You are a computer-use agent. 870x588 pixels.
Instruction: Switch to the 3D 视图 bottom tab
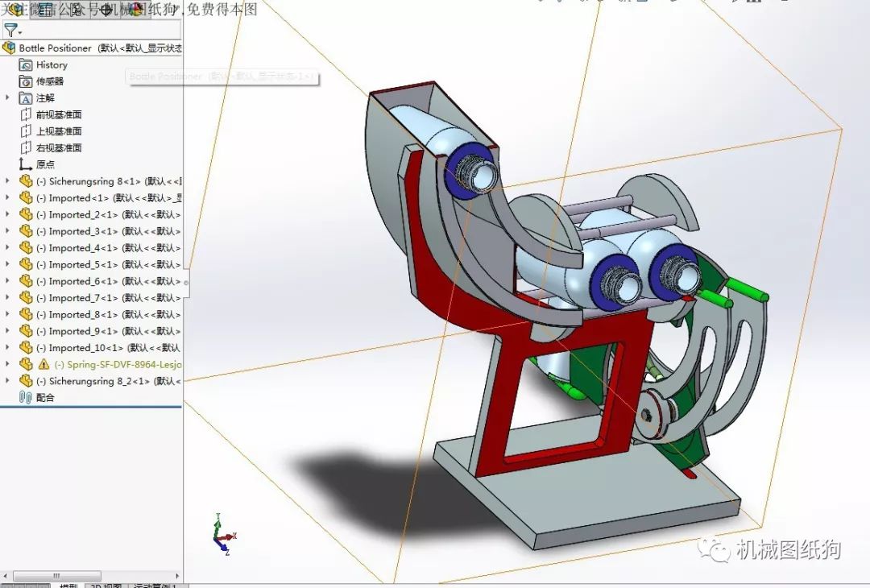(106, 586)
